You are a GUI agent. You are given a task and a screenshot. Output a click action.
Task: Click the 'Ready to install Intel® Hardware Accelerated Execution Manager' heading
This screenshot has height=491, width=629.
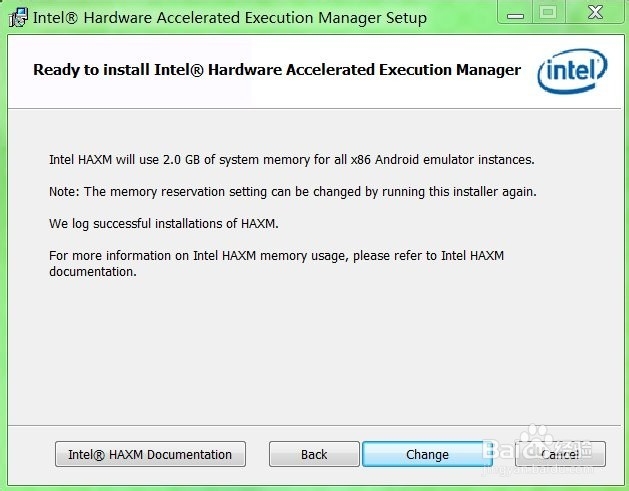pyautogui.click(x=277, y=70)
